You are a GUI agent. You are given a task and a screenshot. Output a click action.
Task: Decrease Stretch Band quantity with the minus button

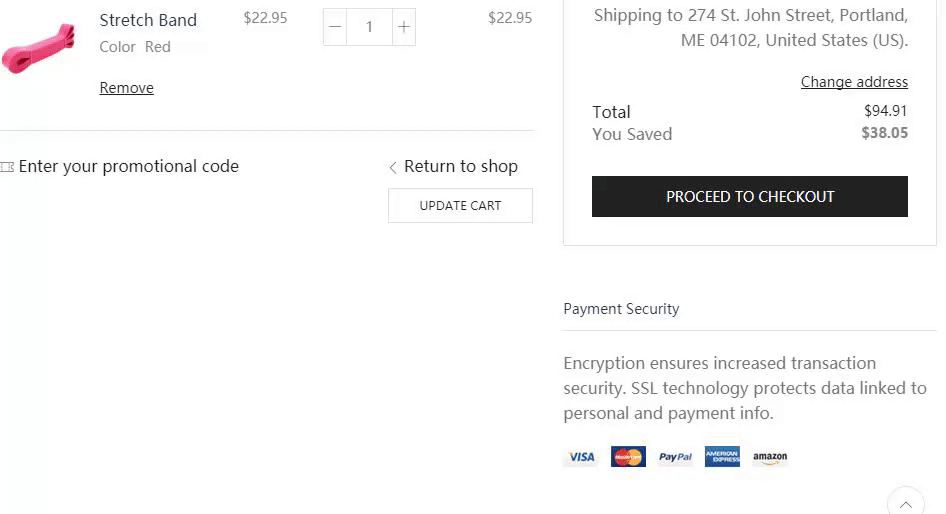pyautogui.click(x=335, y=27)
